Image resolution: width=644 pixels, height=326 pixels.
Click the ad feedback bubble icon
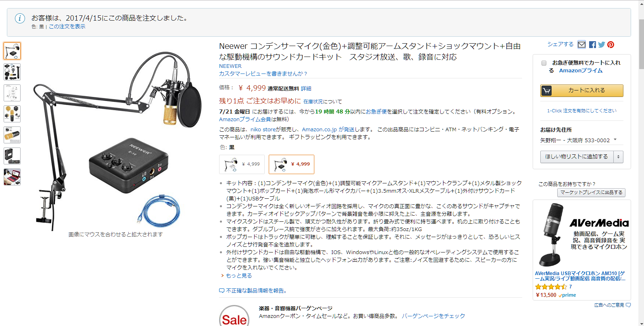coord(628,305)
